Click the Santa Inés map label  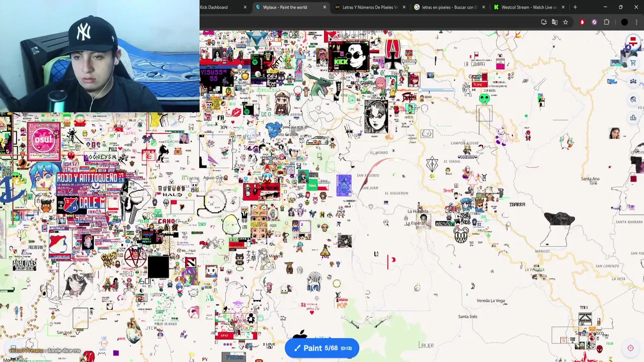tap(468, 317)
